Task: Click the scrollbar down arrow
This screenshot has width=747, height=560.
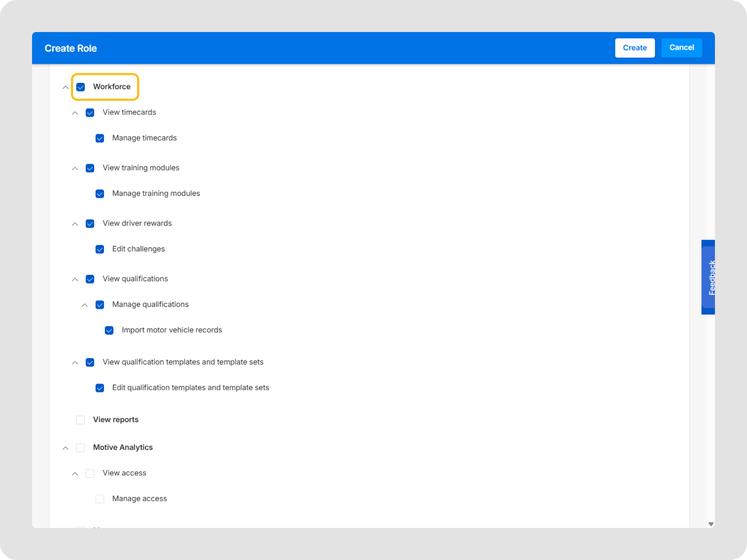Action: click(x=711, y=524)
